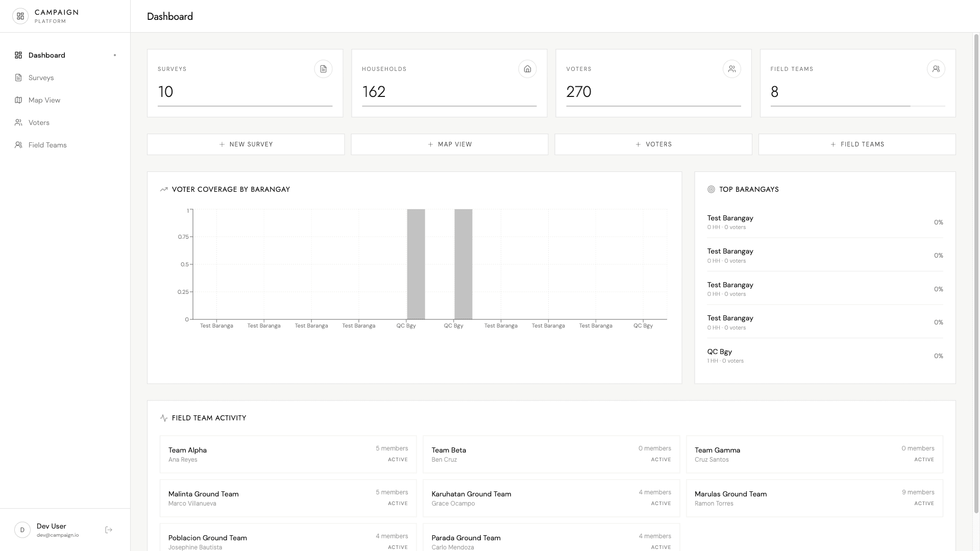
Task: Click the Voters people icon in sidebar
Action: coord(18,122)
